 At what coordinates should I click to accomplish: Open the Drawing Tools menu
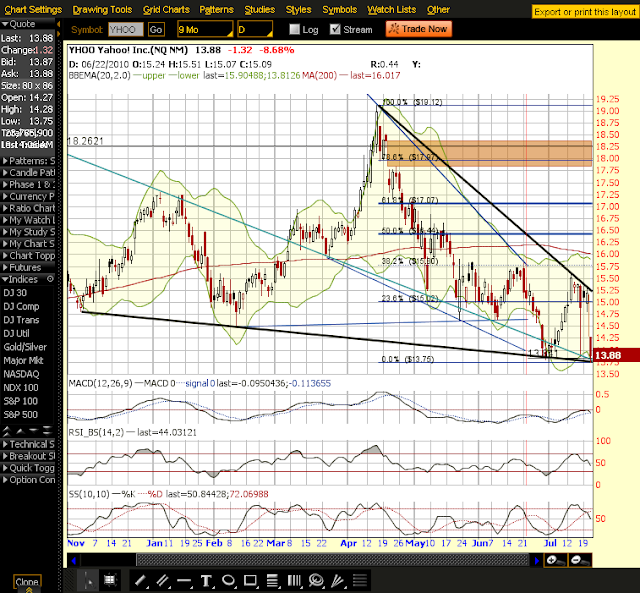coord(102,9)
